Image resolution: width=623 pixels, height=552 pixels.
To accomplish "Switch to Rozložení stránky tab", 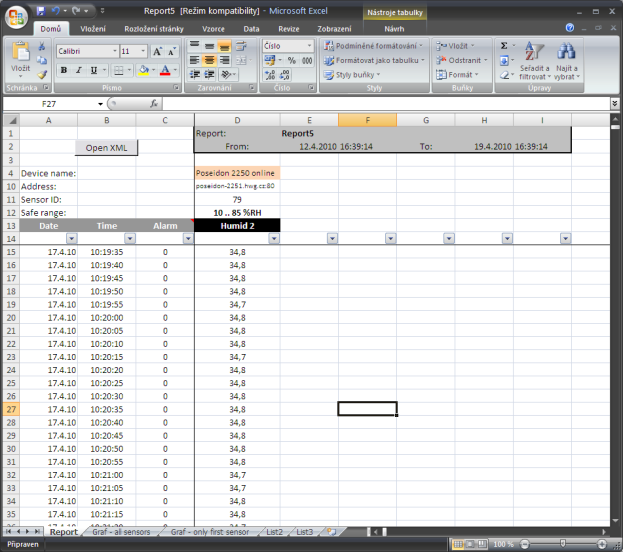I will (x=154, y=29).
